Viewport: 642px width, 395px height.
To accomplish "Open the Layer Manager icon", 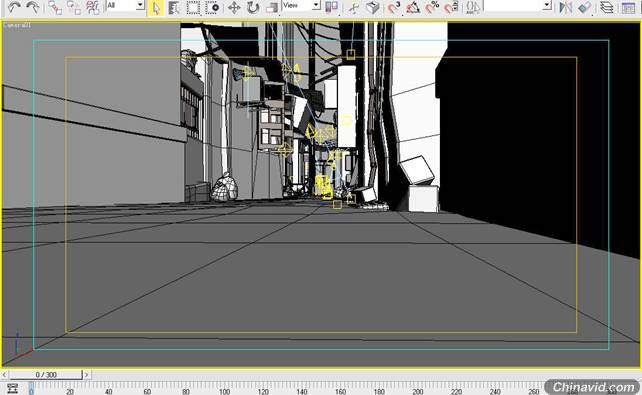I will (x=606, y=7).
